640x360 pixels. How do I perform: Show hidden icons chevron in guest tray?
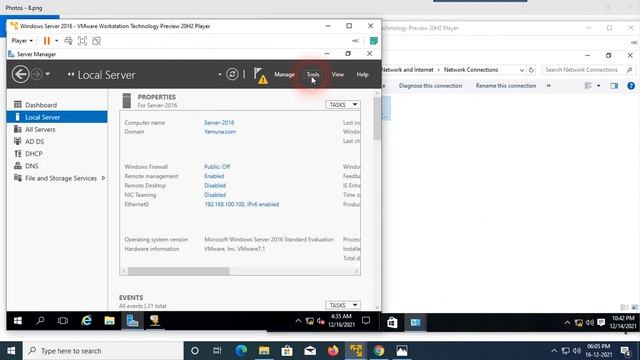pos(298,321)
